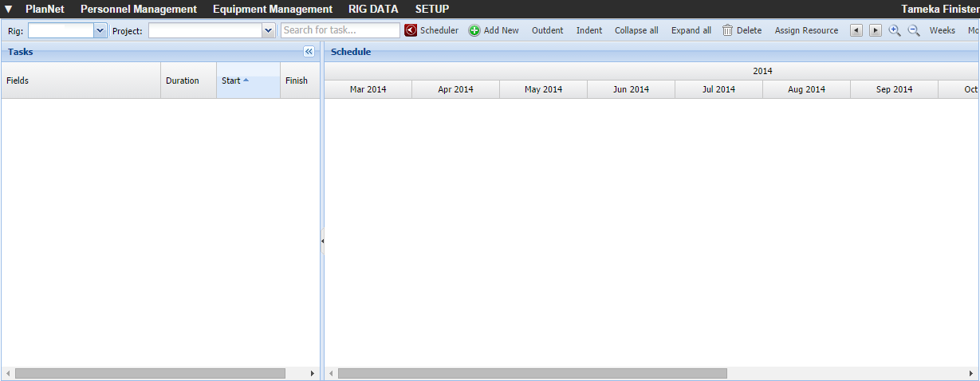Open the RIG DATA menu
The image size is (980, 381).
[373, 9]
